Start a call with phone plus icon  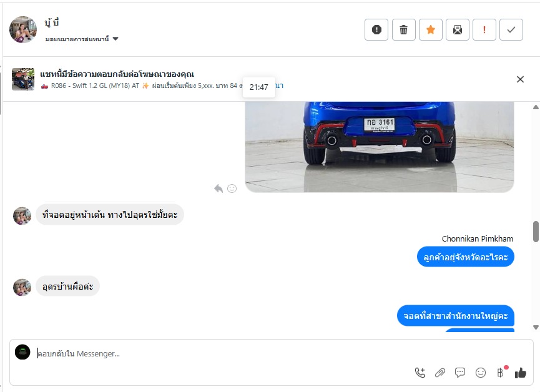[x=420, y=373]
